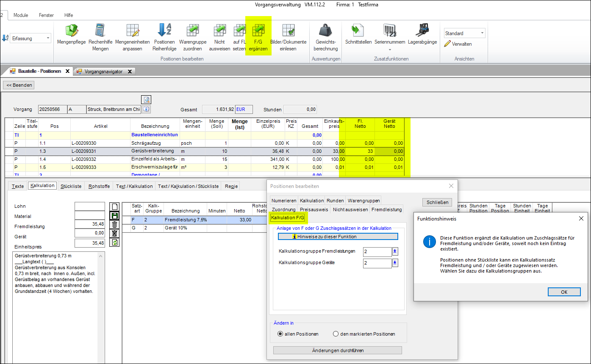Select the 'allen Positionen' radio option
591x364 pixels.
[280, 334]
